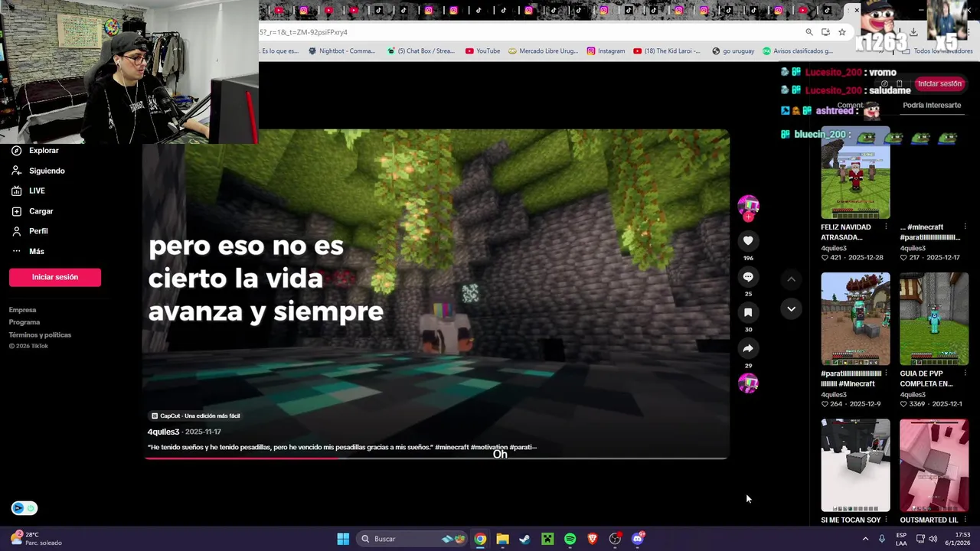980x551 pixels.
Task: Open the 4quiles3 username under the video
Action: (x=163, y=432)
